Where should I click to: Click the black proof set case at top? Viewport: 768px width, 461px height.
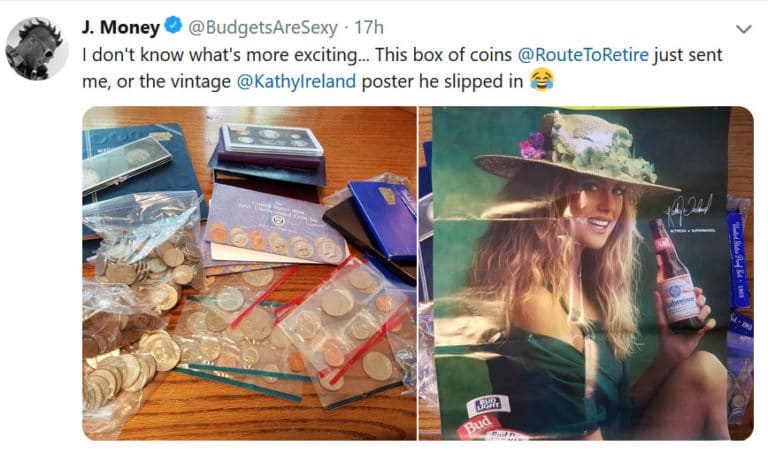click(270, 140)
